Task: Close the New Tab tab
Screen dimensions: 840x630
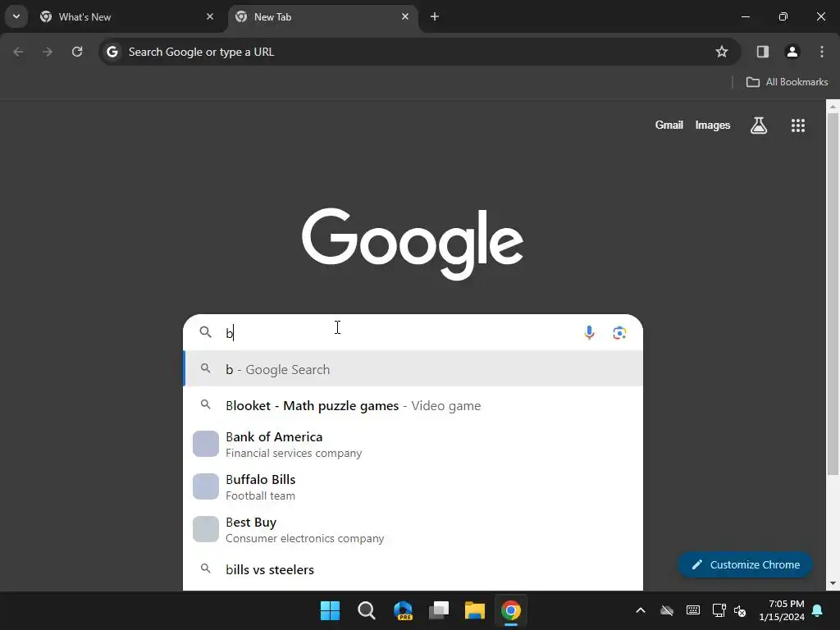Action: pos(405,16)
